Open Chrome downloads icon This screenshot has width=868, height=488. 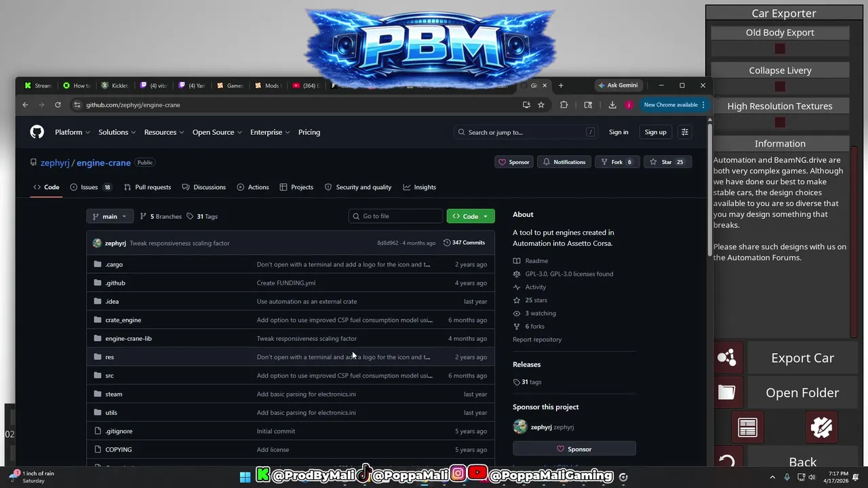(x=612, y=105)
